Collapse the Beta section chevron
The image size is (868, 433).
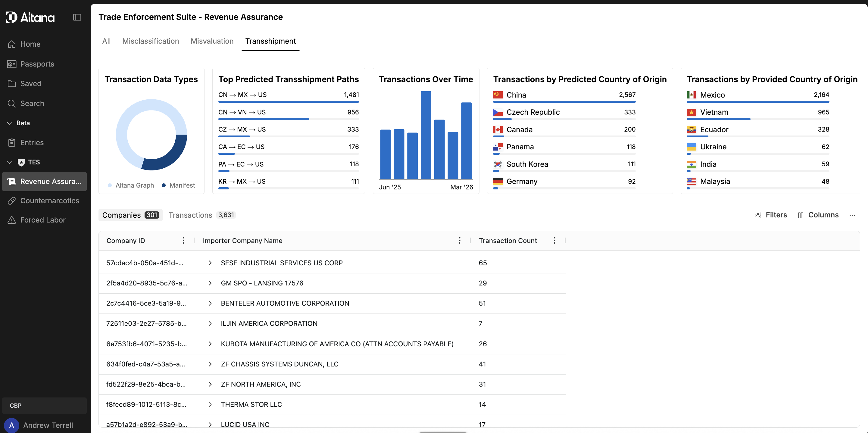9,123
